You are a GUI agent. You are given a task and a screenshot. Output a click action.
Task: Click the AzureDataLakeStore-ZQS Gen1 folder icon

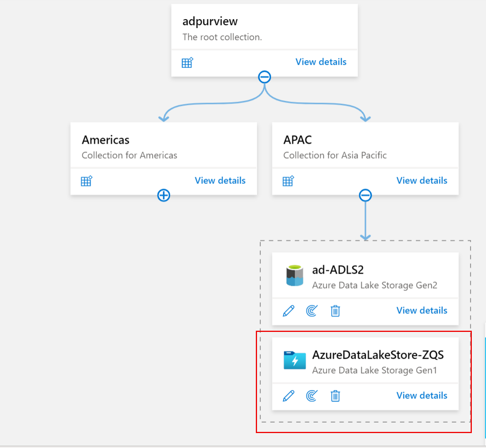295,360
